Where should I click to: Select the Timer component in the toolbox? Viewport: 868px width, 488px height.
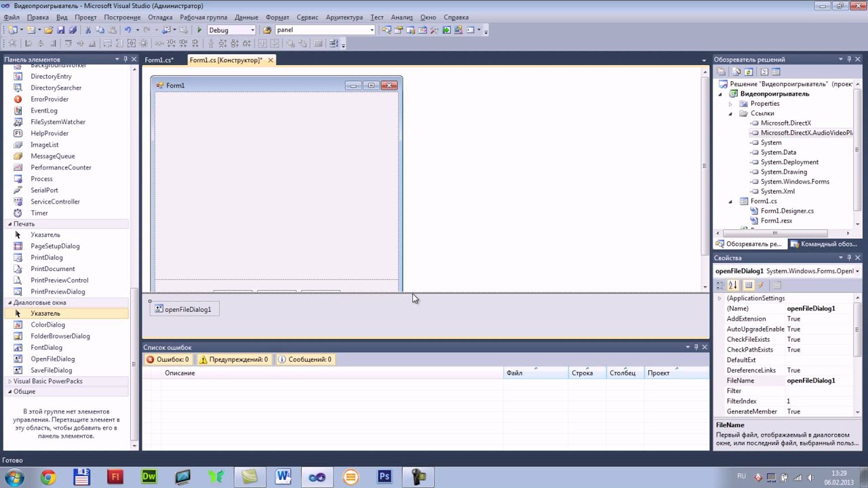(39, 213)
